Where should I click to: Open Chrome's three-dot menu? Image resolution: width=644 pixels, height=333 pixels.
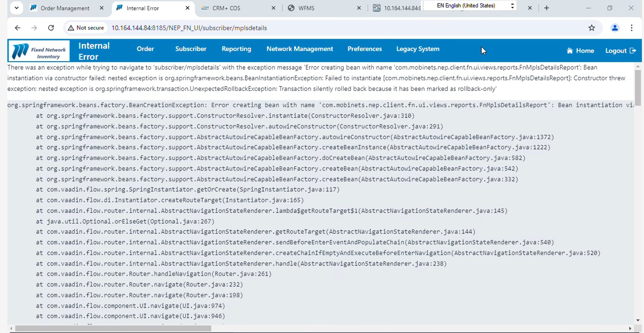coord(631,28)
